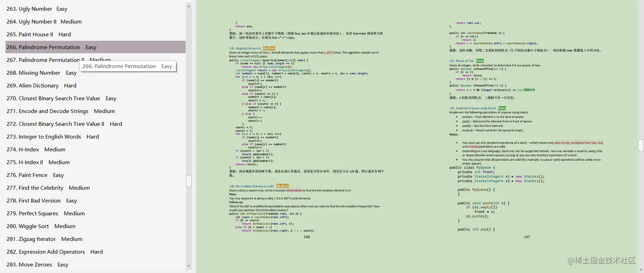
Task: Click the highlighted kthSmallest word in description
Action: 294,191
